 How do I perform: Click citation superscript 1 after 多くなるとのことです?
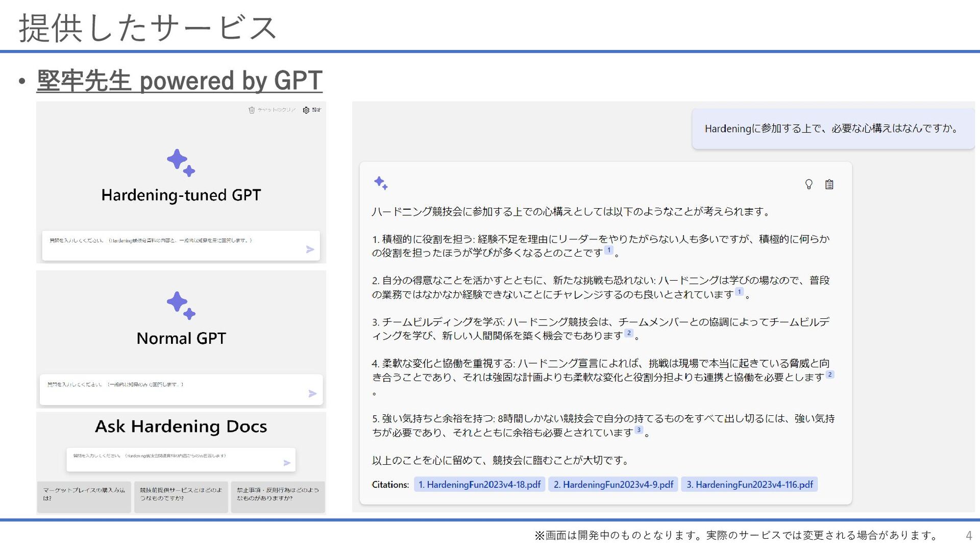608,250
